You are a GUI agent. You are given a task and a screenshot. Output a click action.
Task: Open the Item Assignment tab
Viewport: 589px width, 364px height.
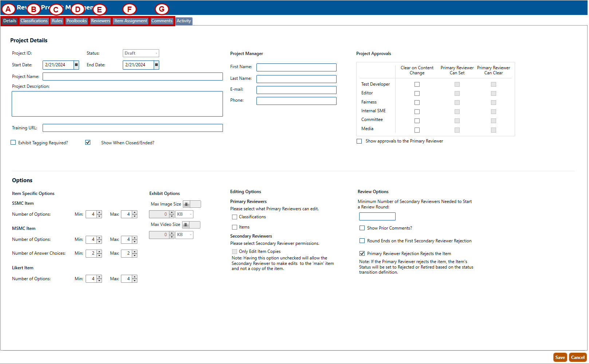pos(131,21)
